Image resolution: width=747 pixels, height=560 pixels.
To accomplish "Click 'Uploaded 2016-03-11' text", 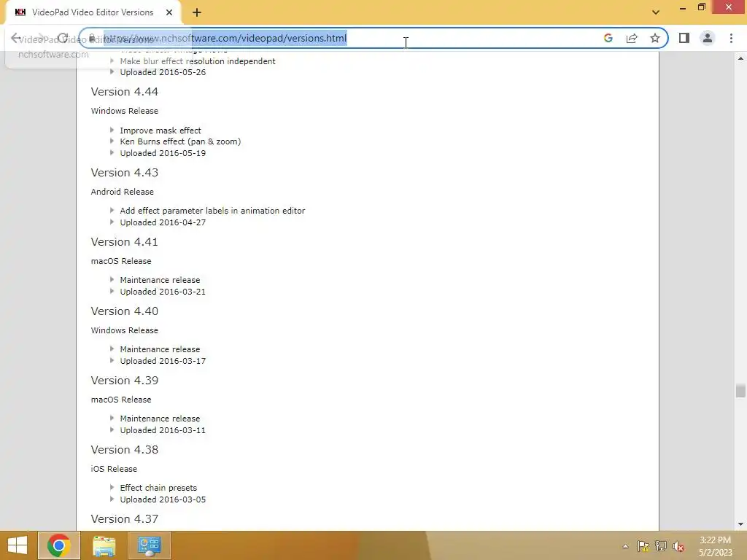I will tap(163, 430).
